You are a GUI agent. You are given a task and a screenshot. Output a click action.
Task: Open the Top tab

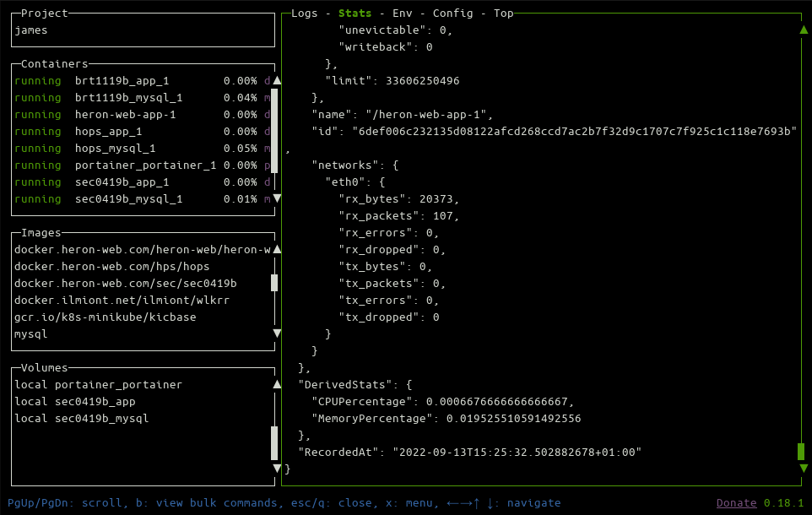point(503,14)
